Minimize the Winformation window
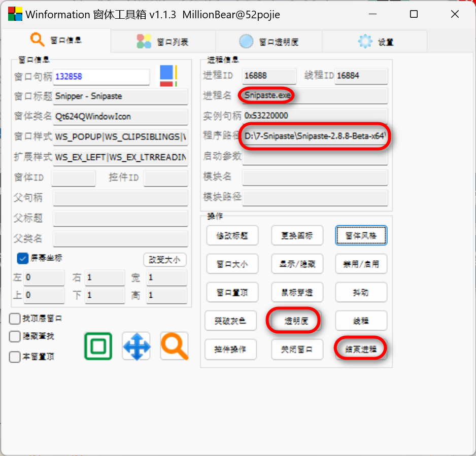The height and width of the screenshot is (456, 476). (373, 14)
